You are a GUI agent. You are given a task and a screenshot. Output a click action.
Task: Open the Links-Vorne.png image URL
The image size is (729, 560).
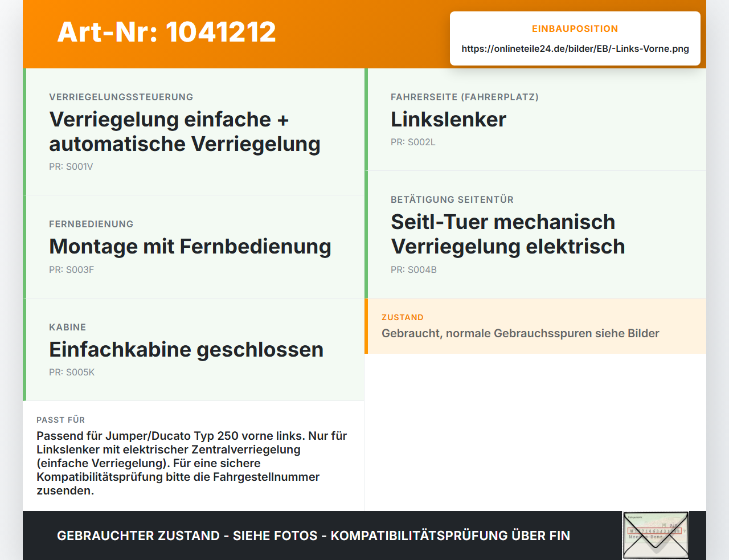pos(575,48)
